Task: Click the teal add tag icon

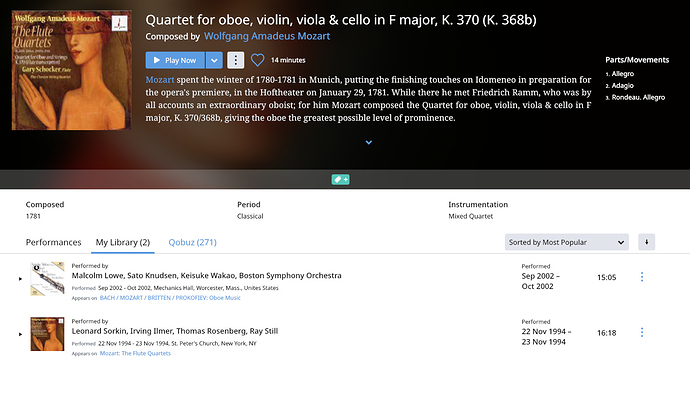Action: click(341, 179)
